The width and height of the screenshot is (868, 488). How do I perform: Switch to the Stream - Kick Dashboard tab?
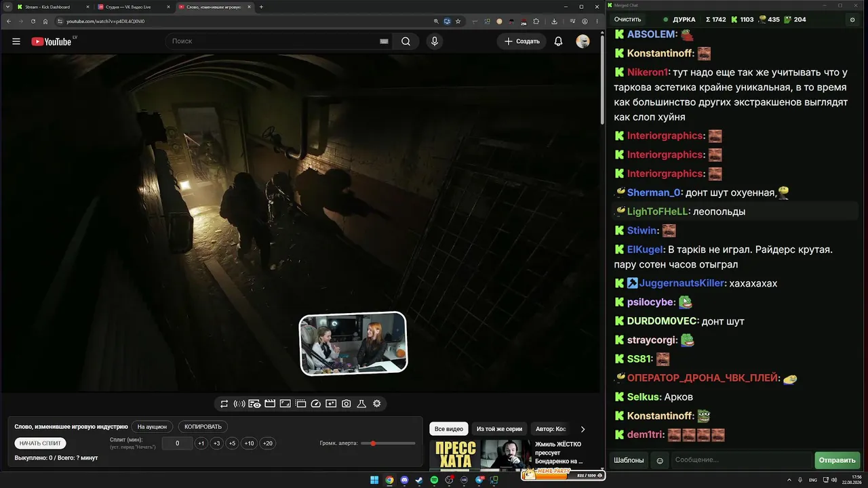click(x=52, y=7)
